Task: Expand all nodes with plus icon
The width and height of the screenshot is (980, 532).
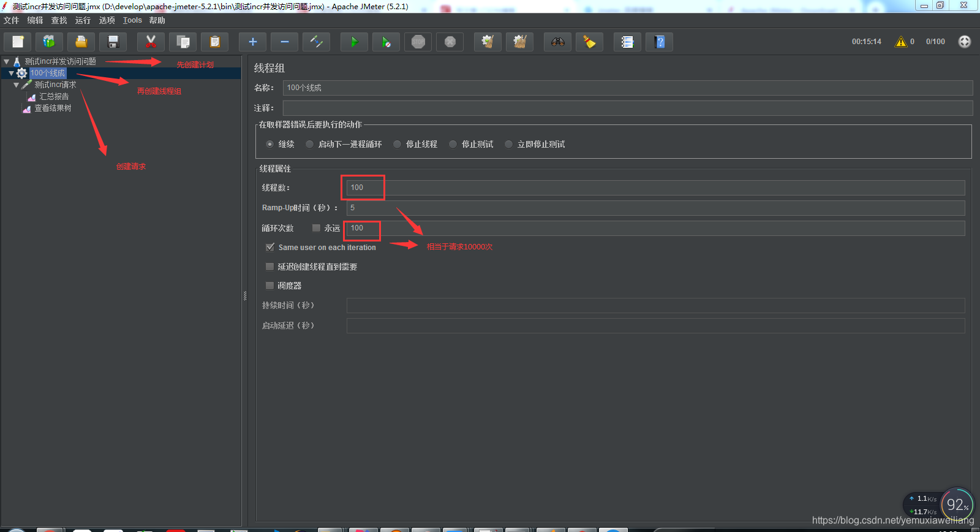Action: click(x=252, y=42)
